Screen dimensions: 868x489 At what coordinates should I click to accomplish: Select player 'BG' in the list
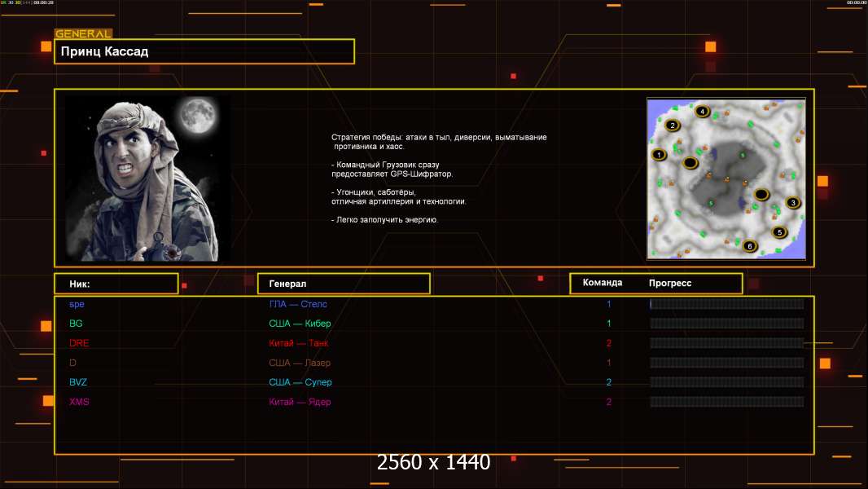click(76, 324)
